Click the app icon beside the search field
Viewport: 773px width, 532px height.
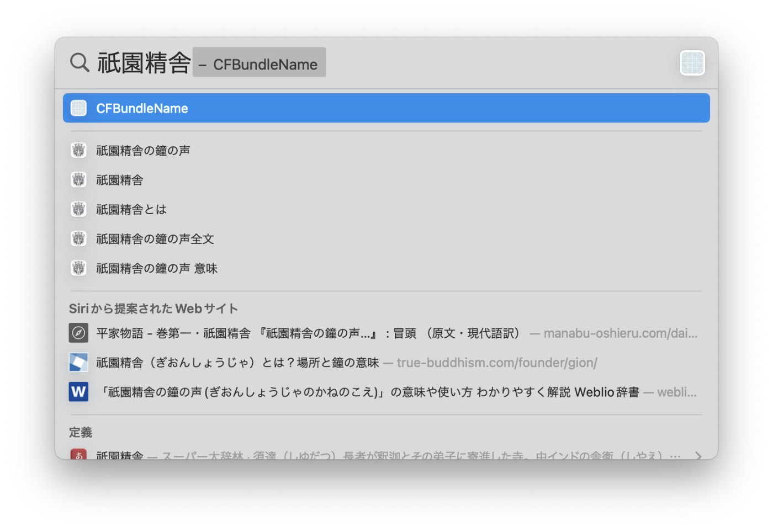coord(692,63)
